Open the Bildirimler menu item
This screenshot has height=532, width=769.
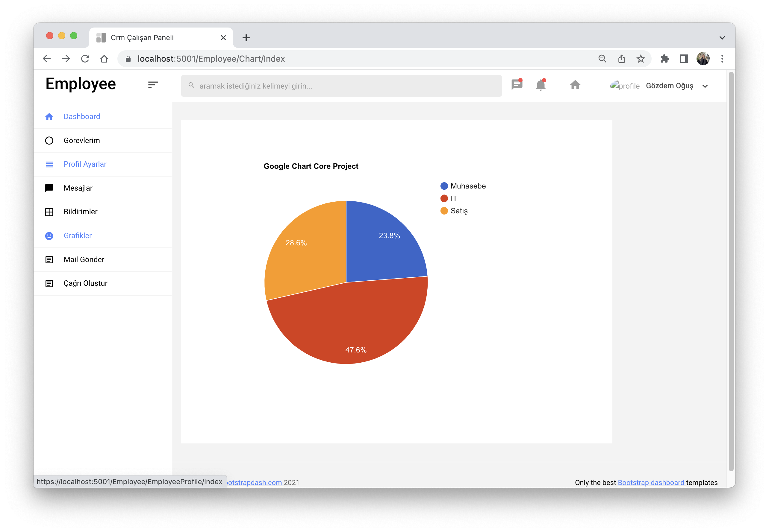click(x=103, y=212)
